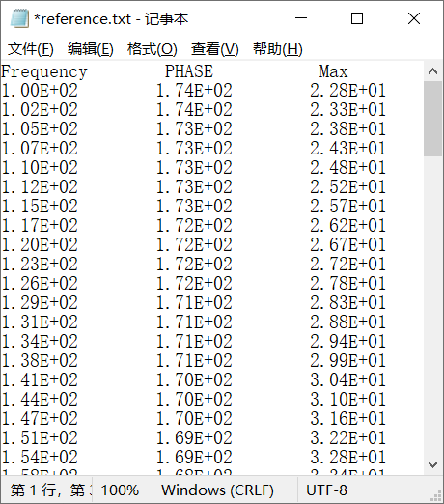Click the scrollbar up arrow

[432, 71]
